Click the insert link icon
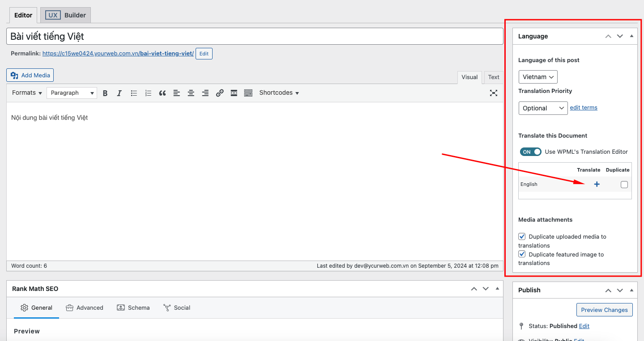 [220, 93]
